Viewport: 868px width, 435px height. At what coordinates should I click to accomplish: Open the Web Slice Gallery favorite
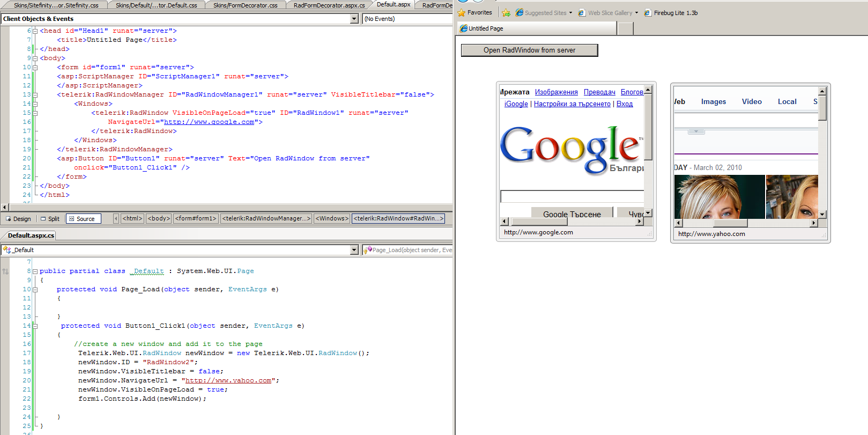coord(605,12)
